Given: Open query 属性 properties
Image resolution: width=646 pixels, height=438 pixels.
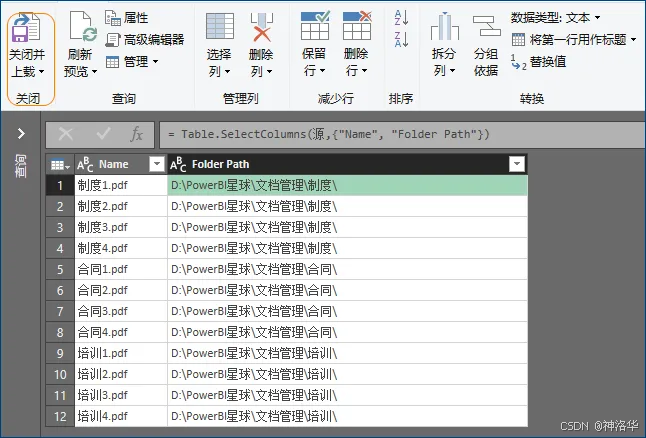Looking at the screenshot, I should coord(126,18).
